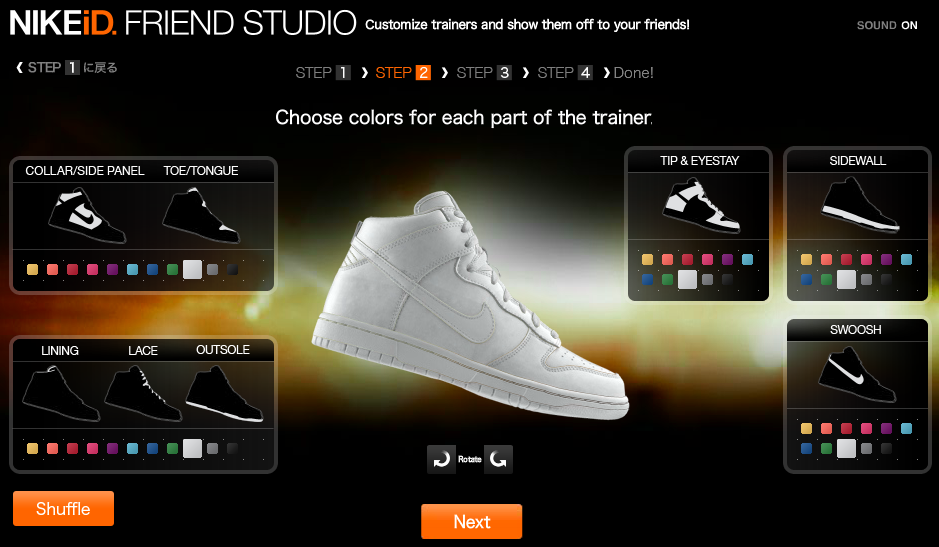Select the Collar/Side Panel shoe icon
The width and height of the screenshot is (939, 547).
coord(87,216)
